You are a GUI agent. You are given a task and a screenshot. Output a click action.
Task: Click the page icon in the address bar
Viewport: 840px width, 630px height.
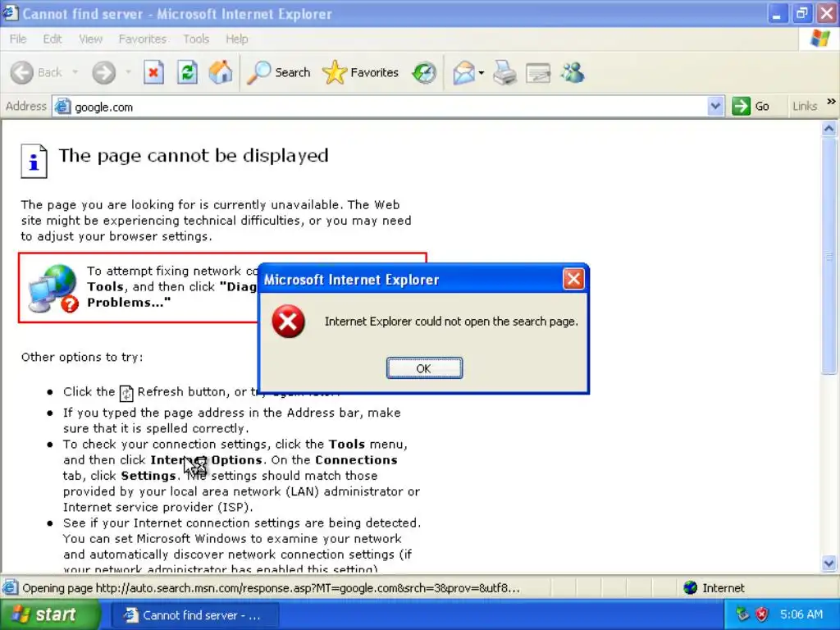point(62,106)
